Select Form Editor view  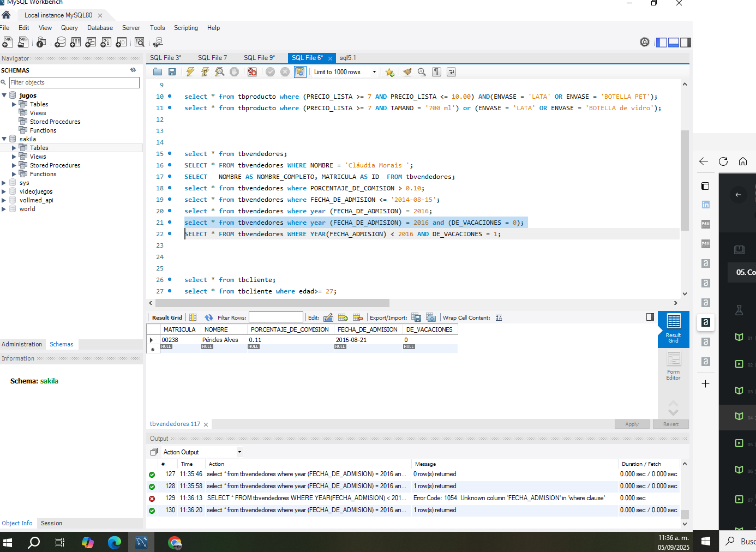pyautogui.click(x=673, y=366)
